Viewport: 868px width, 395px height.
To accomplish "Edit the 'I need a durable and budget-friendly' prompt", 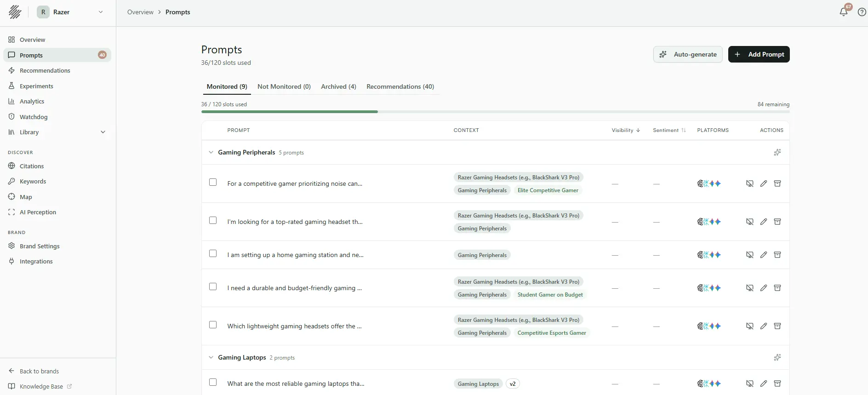I will (764, 288).
